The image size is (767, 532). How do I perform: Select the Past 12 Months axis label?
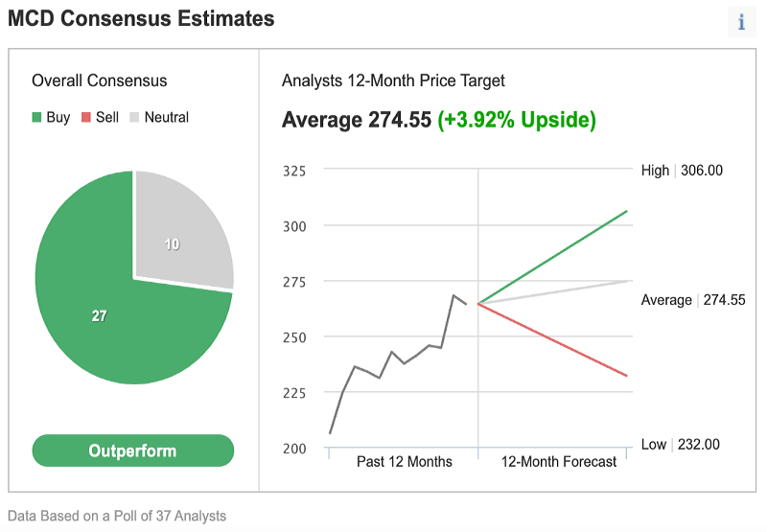click(x=404, y=462)
